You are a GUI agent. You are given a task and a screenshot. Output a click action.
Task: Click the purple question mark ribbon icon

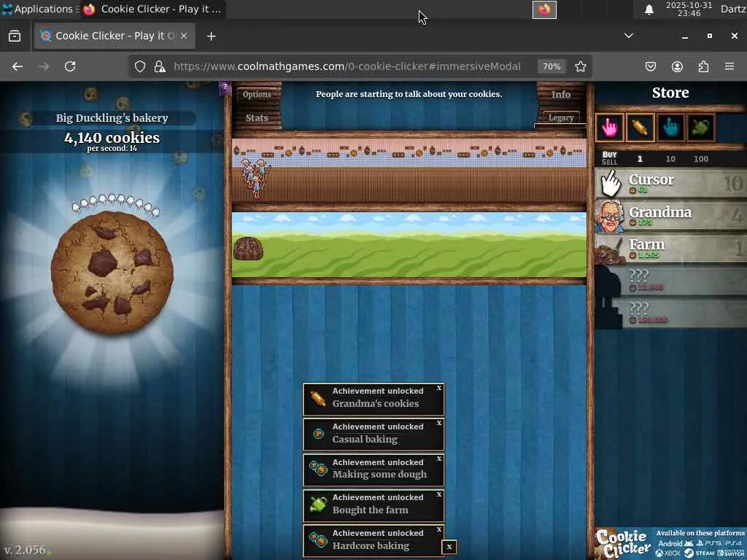225,88
